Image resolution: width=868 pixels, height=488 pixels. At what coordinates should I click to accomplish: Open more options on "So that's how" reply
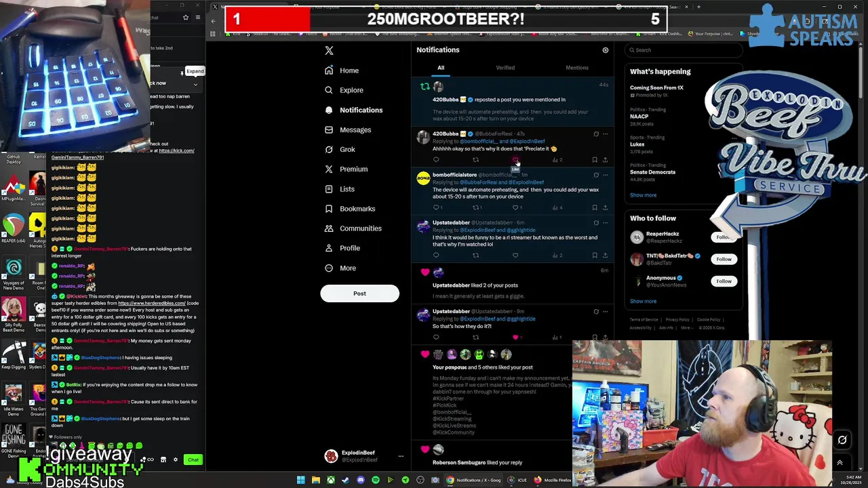pos(605,312)
